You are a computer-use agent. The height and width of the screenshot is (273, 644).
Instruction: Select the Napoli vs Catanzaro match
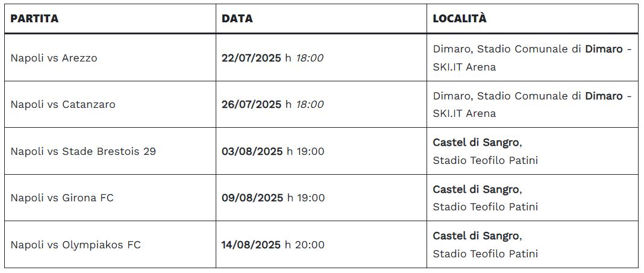(63, 104)
